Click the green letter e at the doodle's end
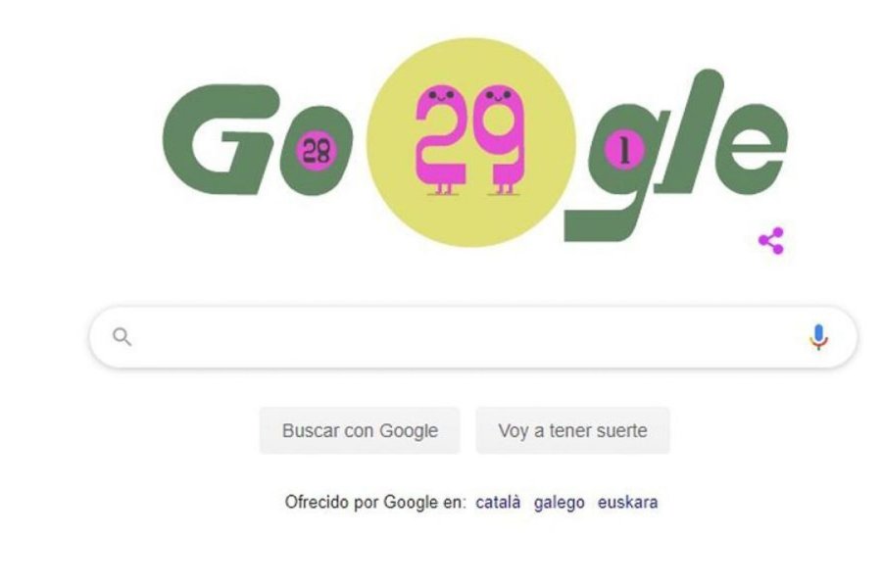882x588 pixels. [751, 149]
